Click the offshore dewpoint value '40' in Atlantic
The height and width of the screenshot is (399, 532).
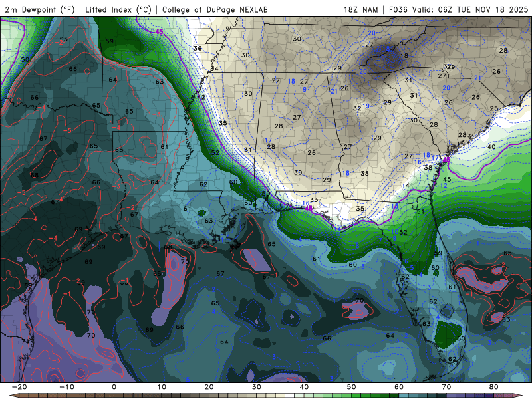click(x=491, y=147)
